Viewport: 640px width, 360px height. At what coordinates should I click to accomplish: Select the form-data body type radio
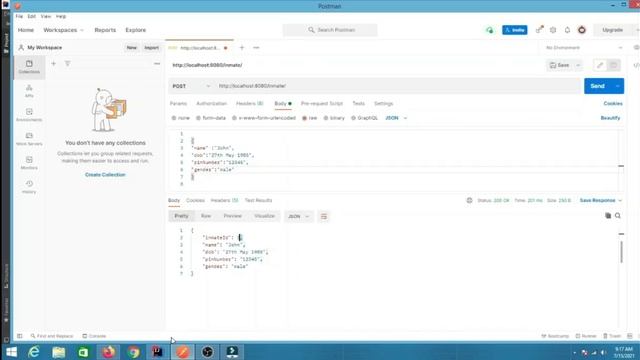(x=198, y=118)
